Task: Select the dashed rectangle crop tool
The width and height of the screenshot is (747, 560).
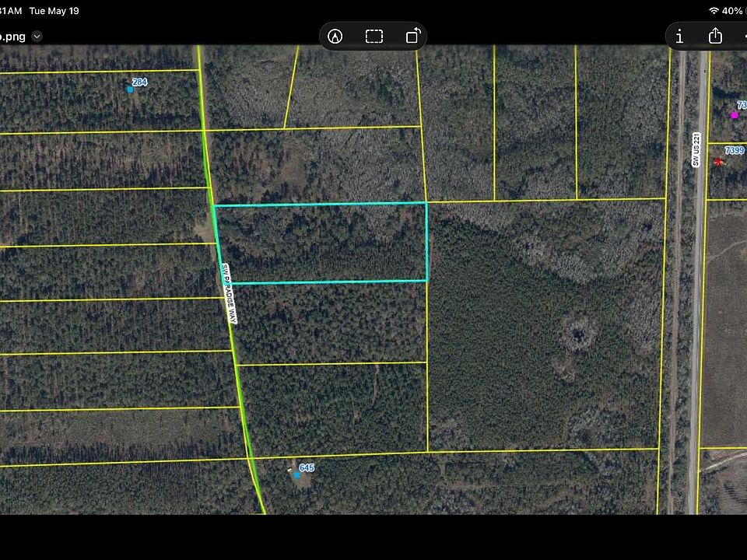Action: [374, 37]
